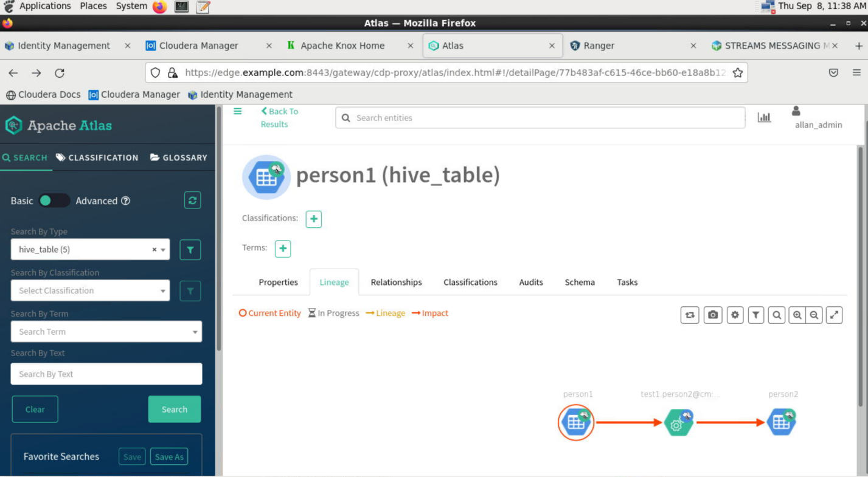
Task: Launch terminal from top panel
Action: (x=181, y=7)
